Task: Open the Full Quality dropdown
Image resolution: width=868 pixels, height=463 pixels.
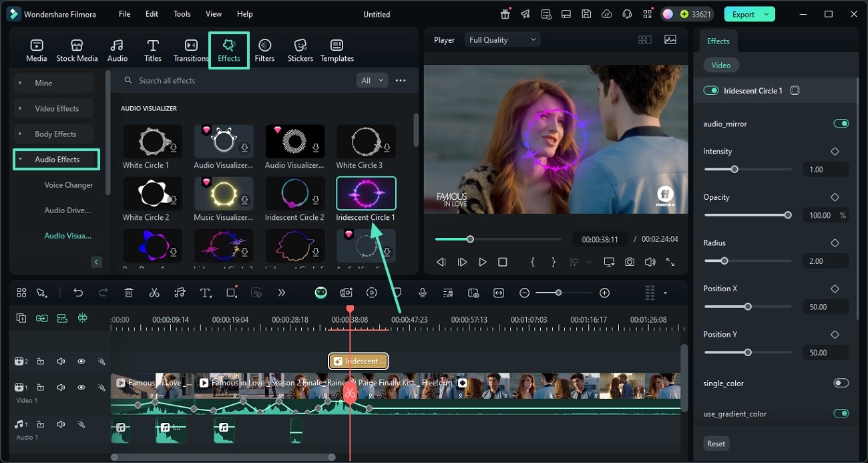Action: click(x=502, y=40)
